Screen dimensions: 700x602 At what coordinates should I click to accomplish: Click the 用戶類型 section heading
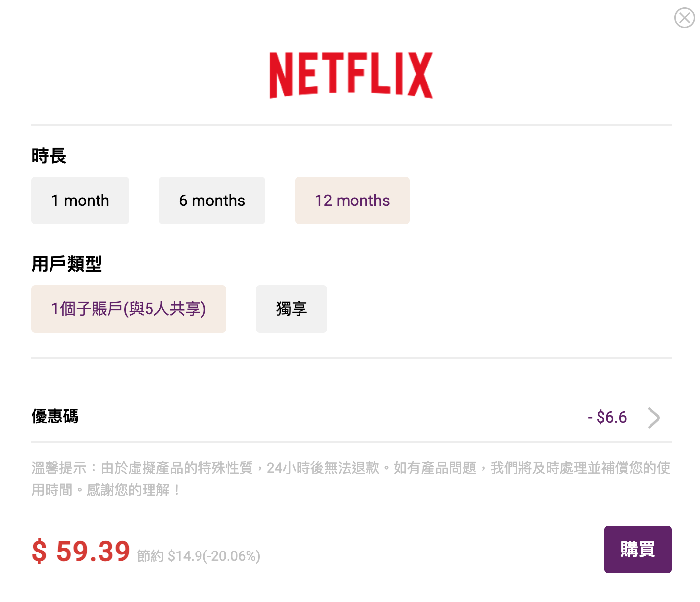[67, 264]
